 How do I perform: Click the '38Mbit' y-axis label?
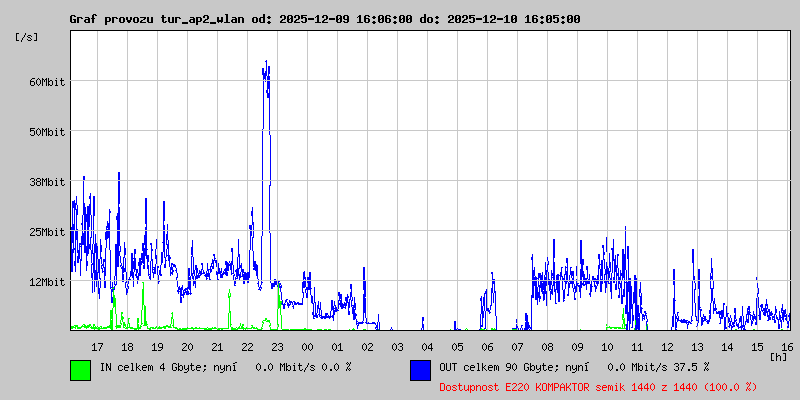(47, 182)
